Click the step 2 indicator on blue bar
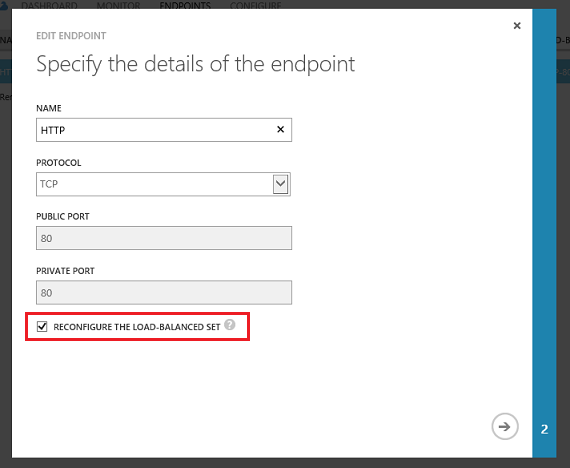 click(x=544, y=429)
